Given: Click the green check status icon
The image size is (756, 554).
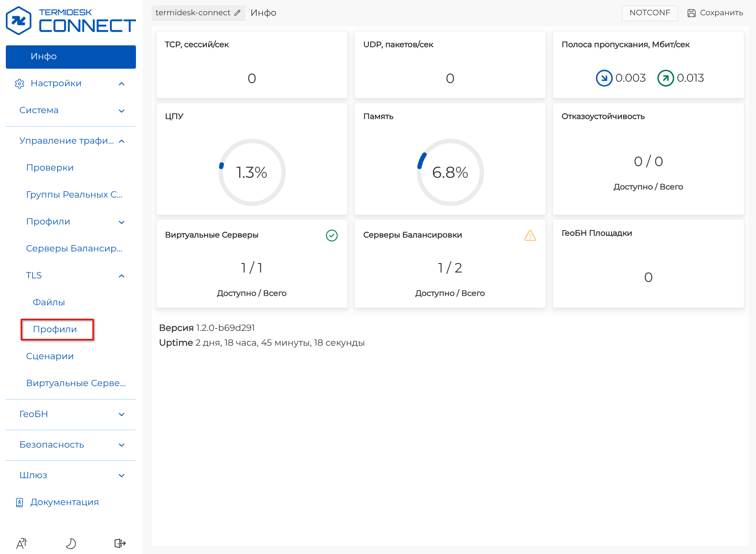Looking at the screenshot, I should click(x=332, y=235).
